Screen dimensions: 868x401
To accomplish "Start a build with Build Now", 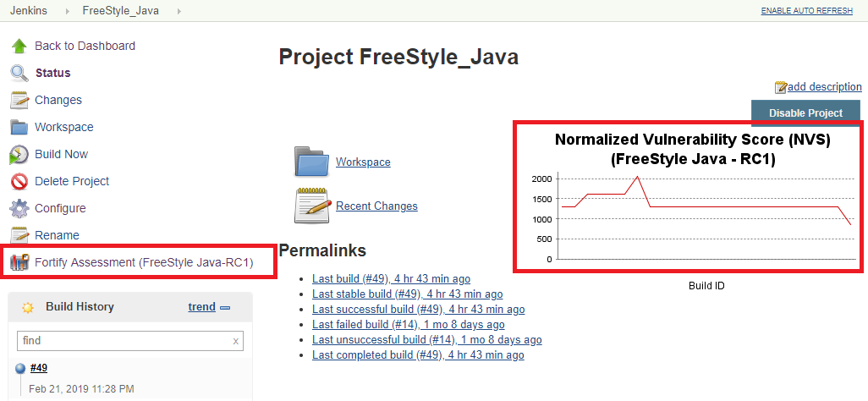I will pyautogui.click(x=62, y=155).
